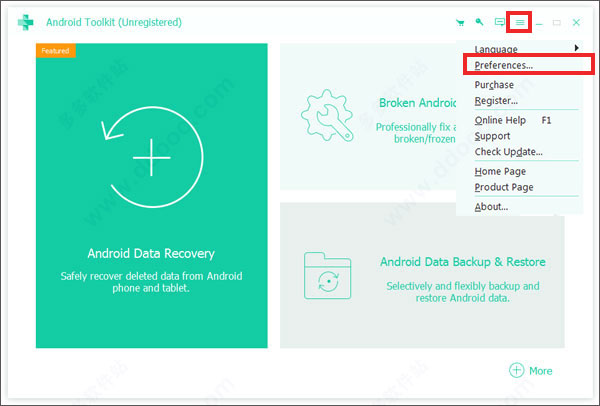Choose Product Page menu item
This screenshot has height=406, width=600.
[504, 187]
